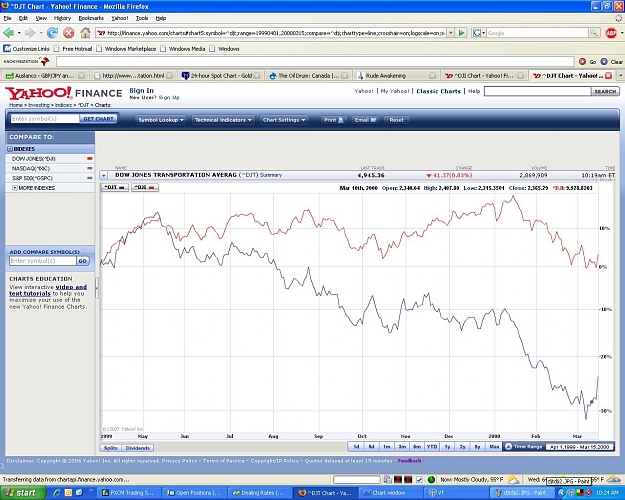Screen dimensions: 625x500
Task: Click the grey Forward arrow in Firefox
Action: (x=29, y=33)
